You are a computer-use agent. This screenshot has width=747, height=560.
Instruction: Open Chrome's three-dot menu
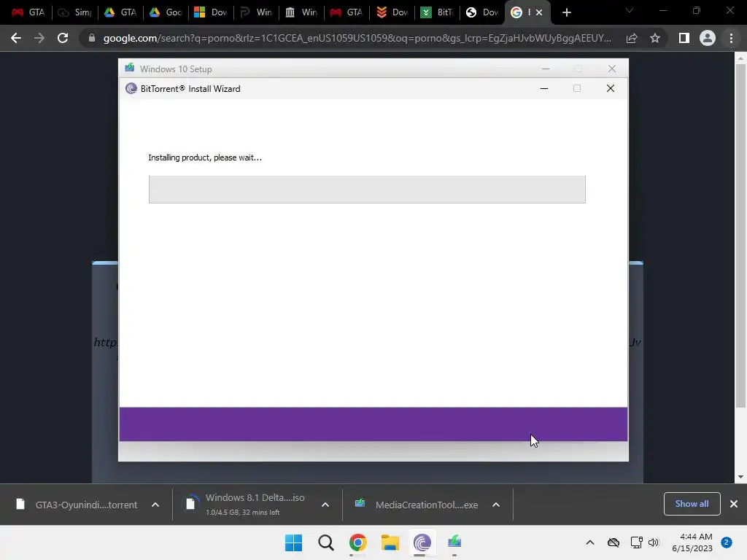coord(731,38)
